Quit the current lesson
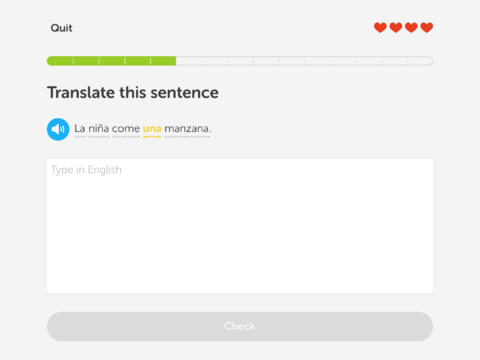 coord(61,28)
